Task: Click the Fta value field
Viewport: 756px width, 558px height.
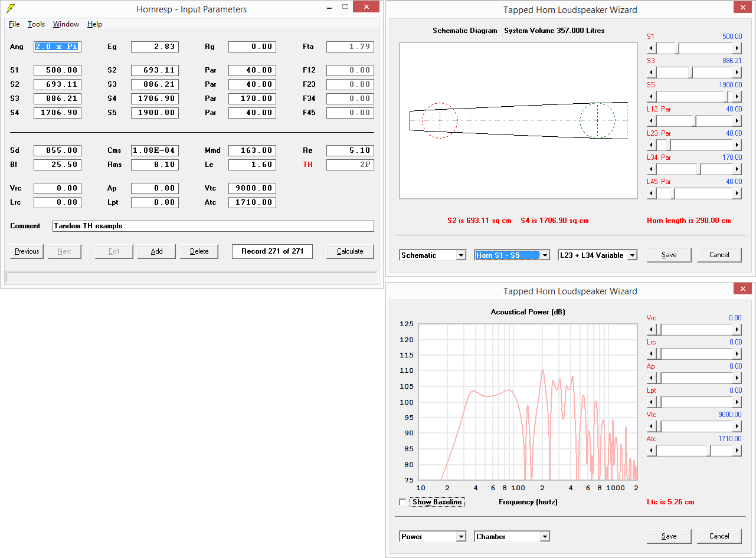Action: click(x=350, y=47)
